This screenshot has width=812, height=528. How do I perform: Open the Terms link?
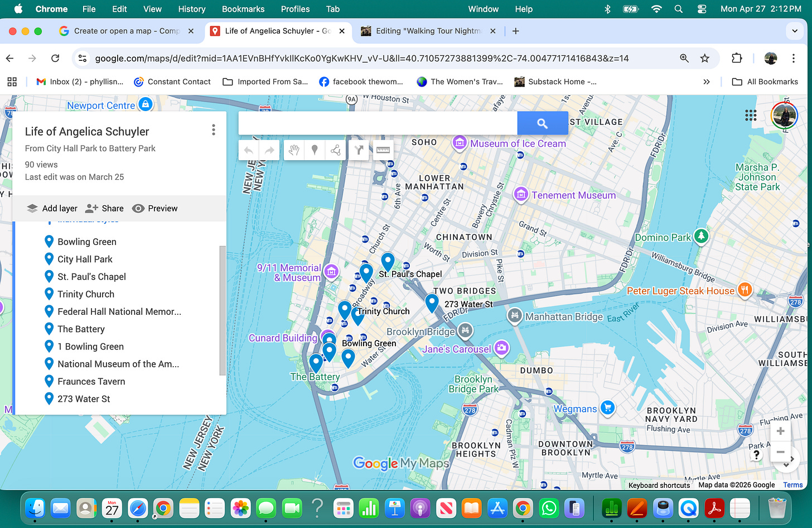coord(792,485)
